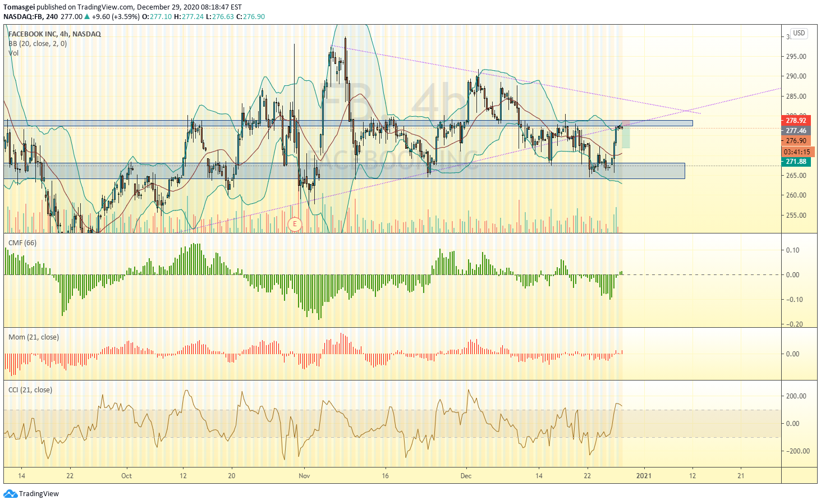Click the 'FACEBOOK INC, 4h, NASDAQ' chart title

[x=54, y=34]
